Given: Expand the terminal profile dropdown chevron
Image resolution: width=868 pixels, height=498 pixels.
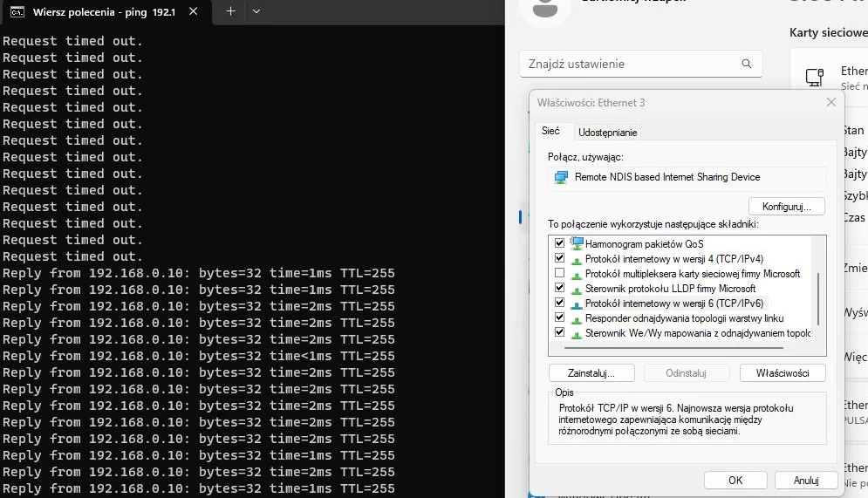Looking at the screenshot, I should 256,11.
